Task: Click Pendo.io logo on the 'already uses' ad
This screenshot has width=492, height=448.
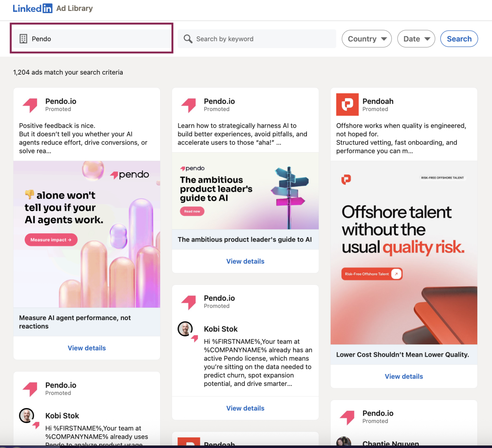Action: point(30,389)
